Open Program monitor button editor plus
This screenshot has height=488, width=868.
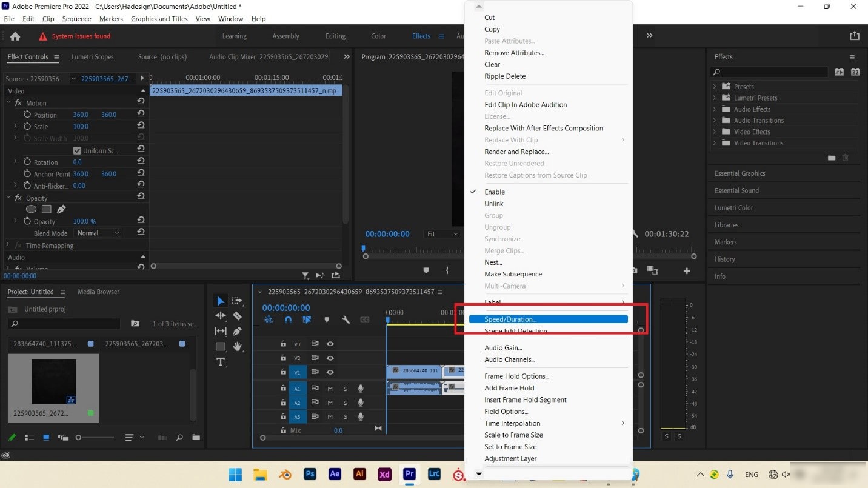click(687, 270)
